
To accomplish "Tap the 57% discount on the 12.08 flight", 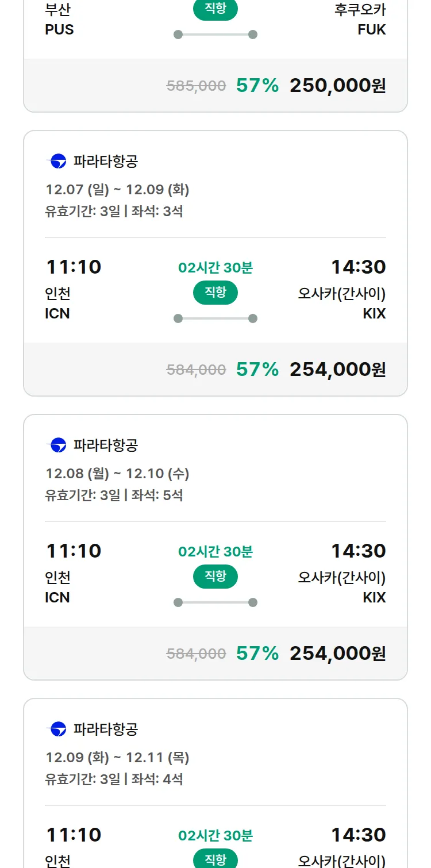I will click(x=257, y=654).
